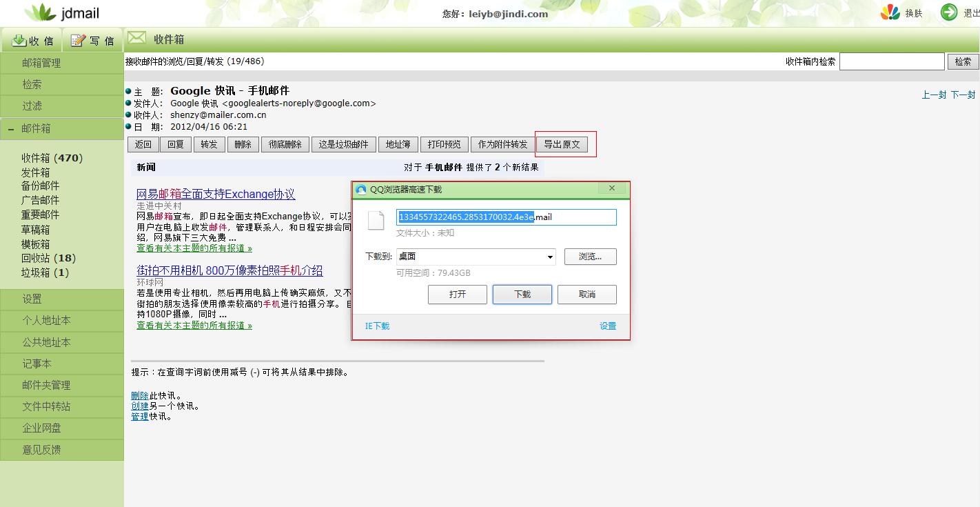This screenshot has width=980, height=507.
Task: Click 查看有关本主题的所有报道 under the 街拍 article
Action: (194, 326)
